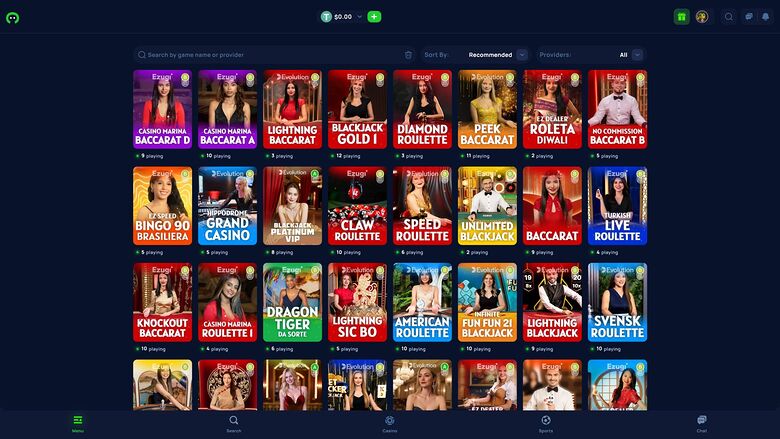Screen dimensions: 780x439
Task: Expand the balance currency dropdown arrow
Action: 359,17
